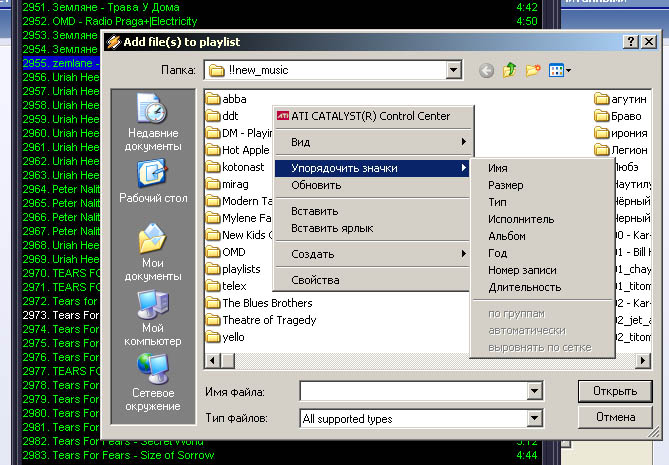The width and height of the screenshot is (669, 465).
Task: Create a new folder icon
Action: point(533,70)
